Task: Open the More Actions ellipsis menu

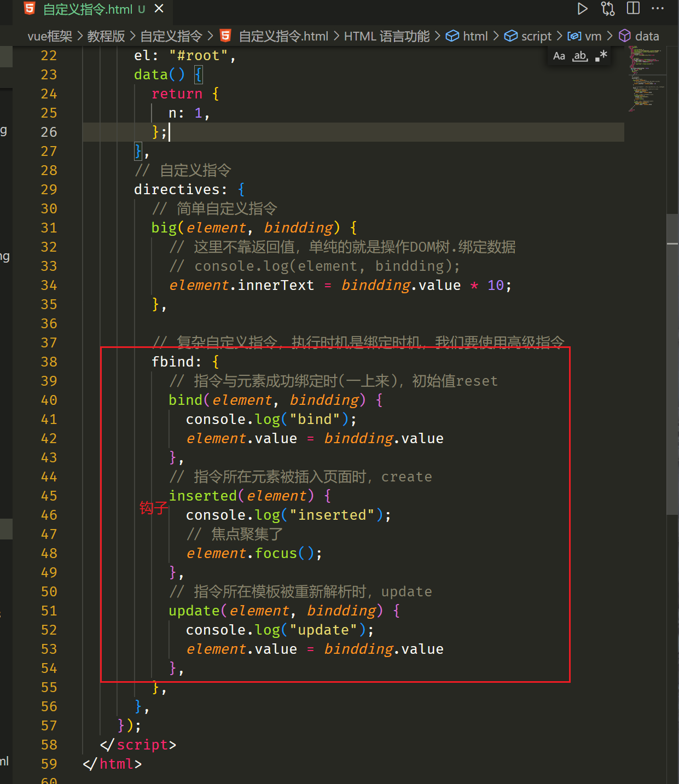Action: 658,8
